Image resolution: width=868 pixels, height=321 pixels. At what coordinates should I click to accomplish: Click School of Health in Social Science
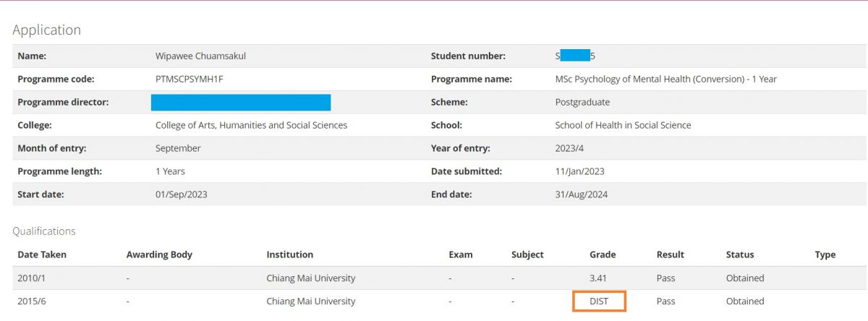tap(623, 125)
